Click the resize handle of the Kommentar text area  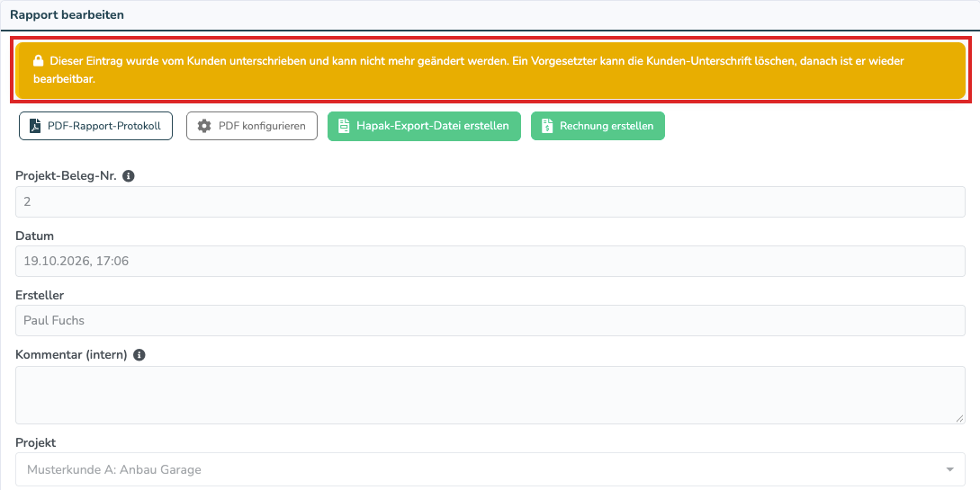click(960, 419)
